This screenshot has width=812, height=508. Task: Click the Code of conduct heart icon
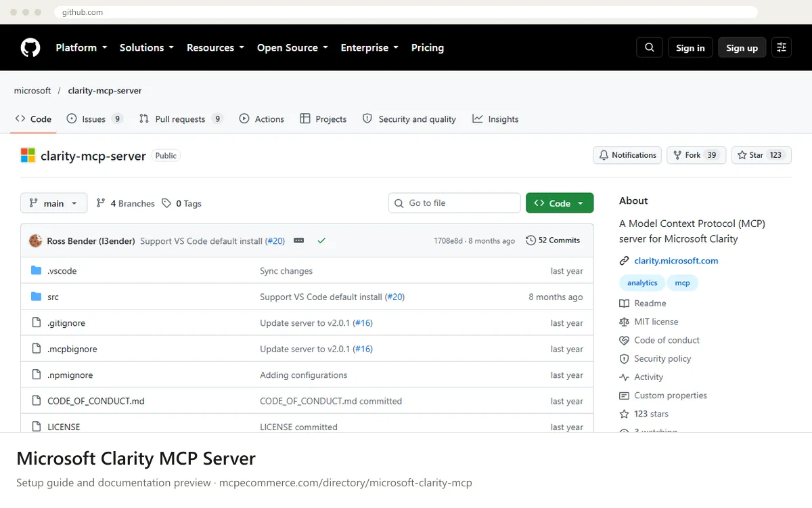[624, 340]
